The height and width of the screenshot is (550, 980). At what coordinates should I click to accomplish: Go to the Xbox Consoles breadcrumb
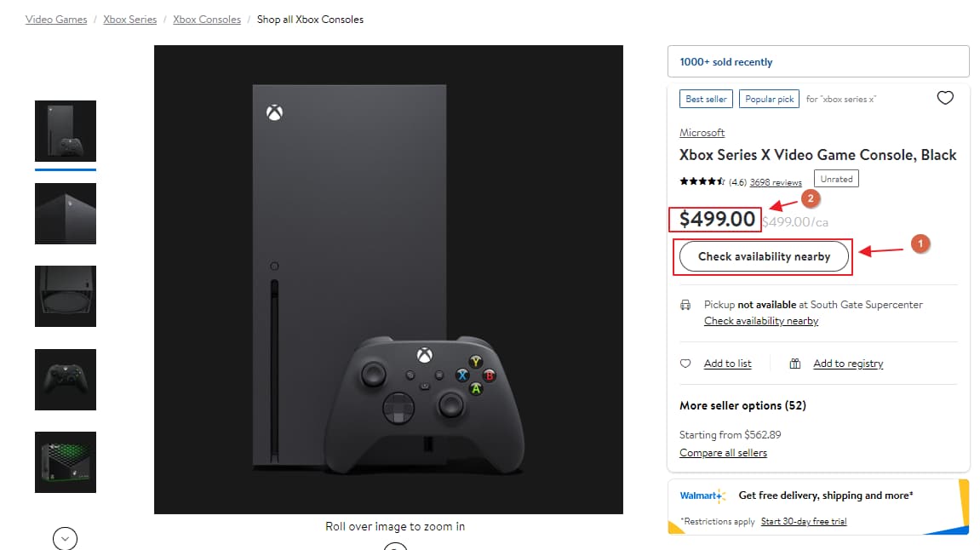click(206, 19)
